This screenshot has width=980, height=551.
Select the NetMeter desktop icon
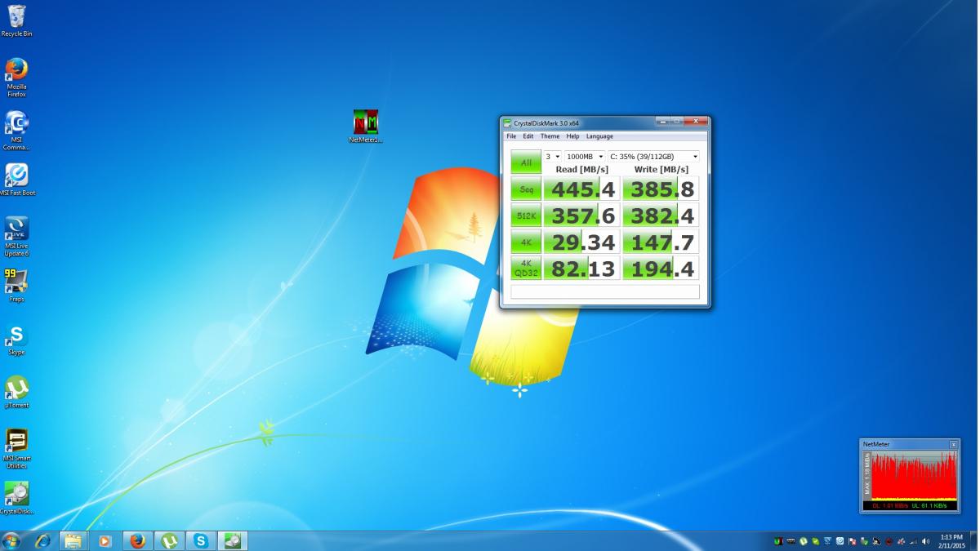point(366,127)
